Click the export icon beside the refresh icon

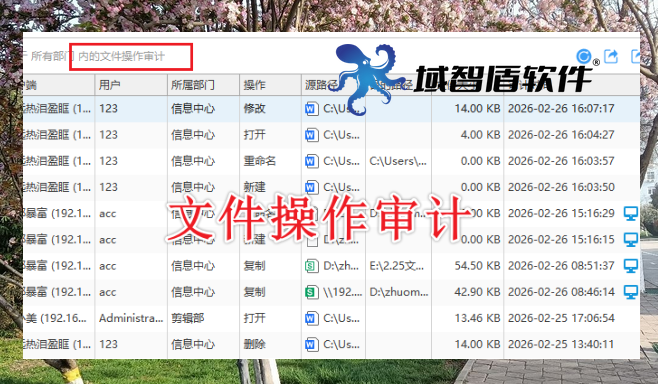click(611, 56)
